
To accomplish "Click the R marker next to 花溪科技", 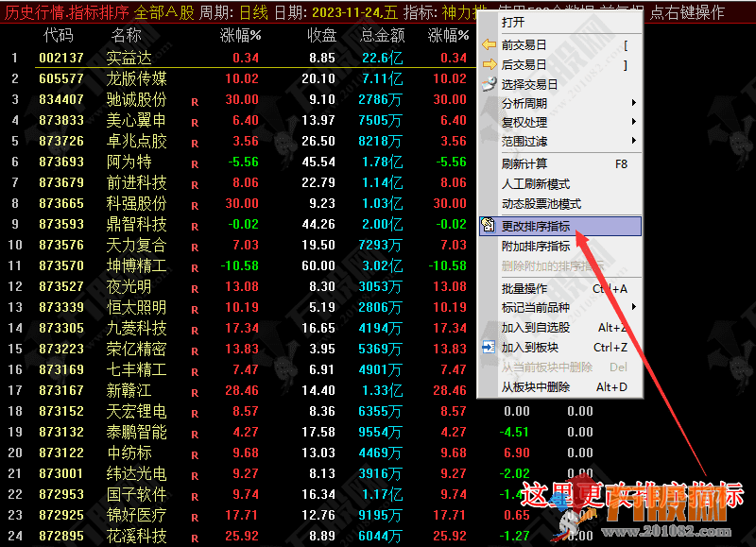I will (195, 538).
